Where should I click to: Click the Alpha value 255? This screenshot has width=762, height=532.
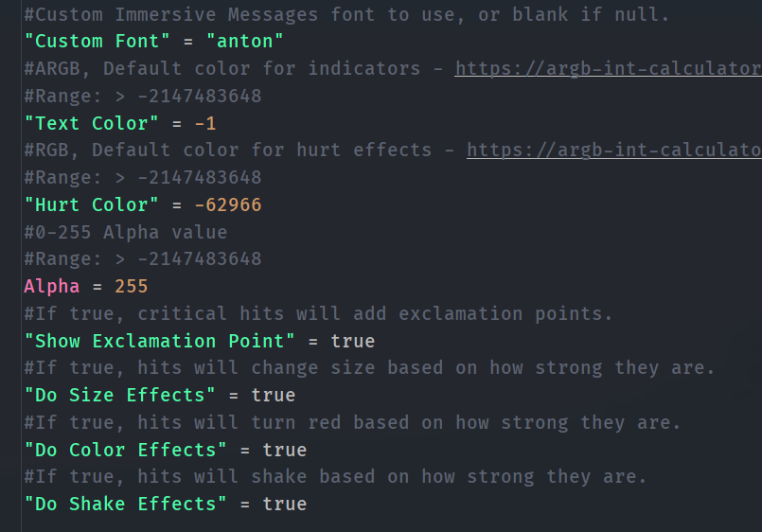tap(132, 286)
